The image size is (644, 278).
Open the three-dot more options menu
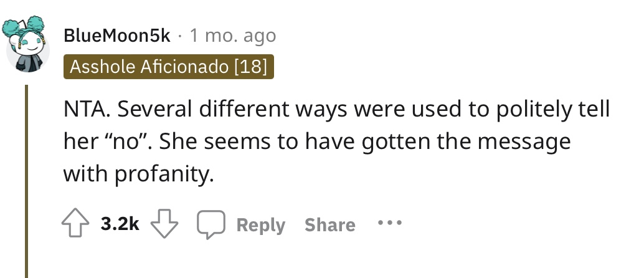click(x=390, y=223)
